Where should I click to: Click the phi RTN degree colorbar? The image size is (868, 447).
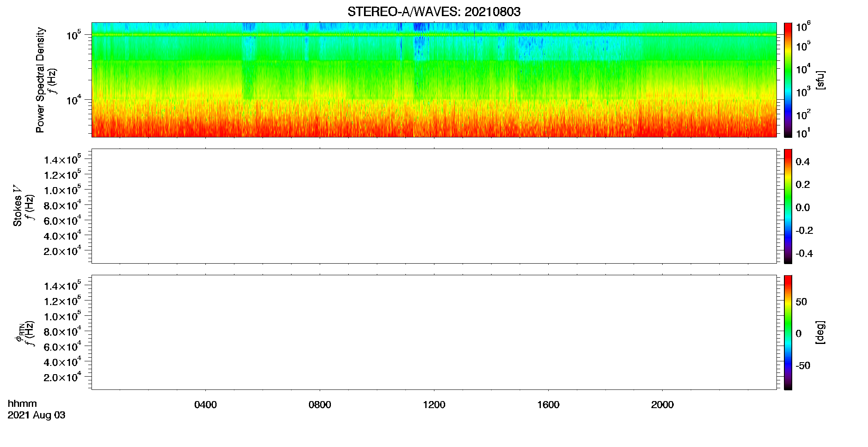pyautogui.click(x=788, y=332)
